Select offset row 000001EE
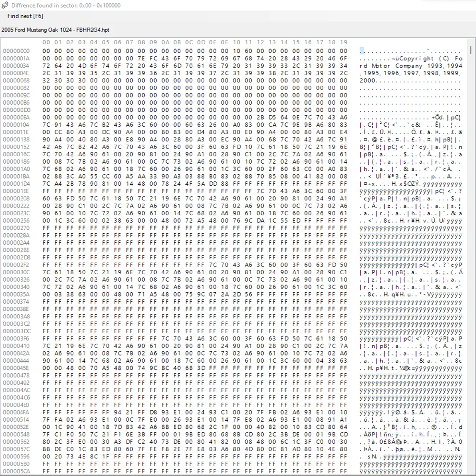Viewport: 476px width, 476px height. [16, 191]
